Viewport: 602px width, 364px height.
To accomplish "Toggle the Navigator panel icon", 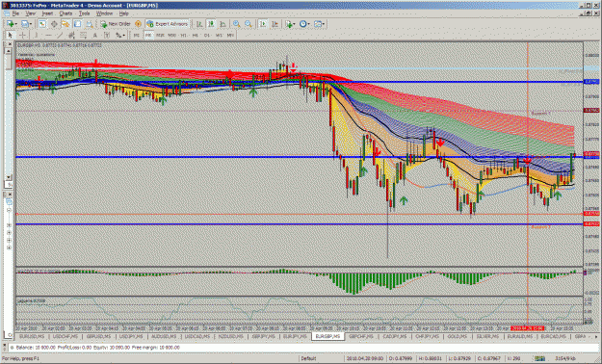I will (x=65, y=24).
